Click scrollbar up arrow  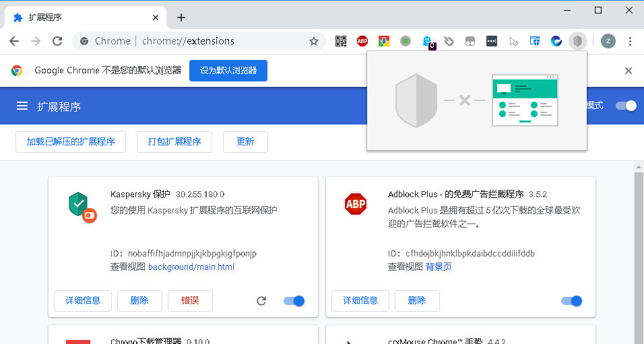pos(639,167)
